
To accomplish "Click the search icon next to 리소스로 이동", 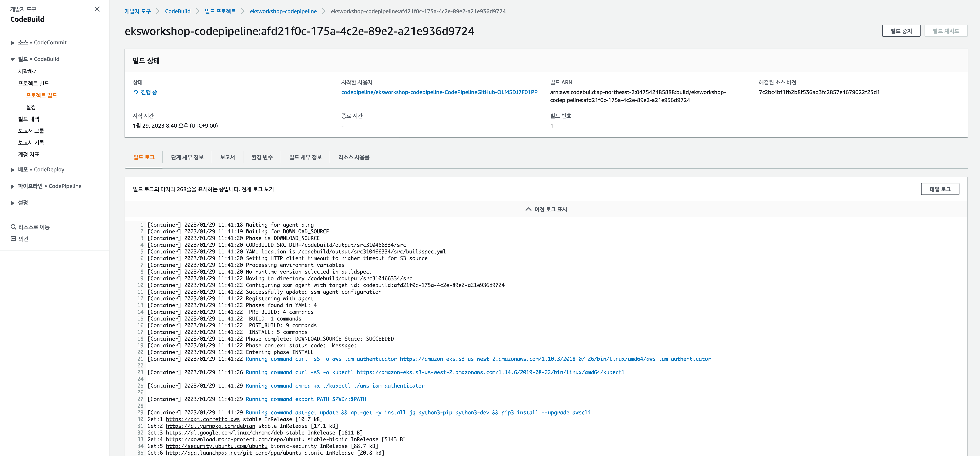I will [x=13, y=227].
